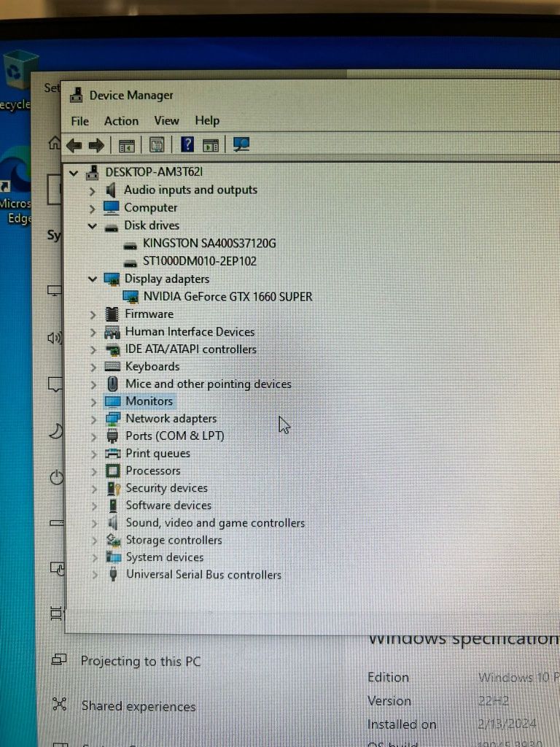Click the Monitors category icon
This screenshot has width=560, height=747.
coord(113,402)
